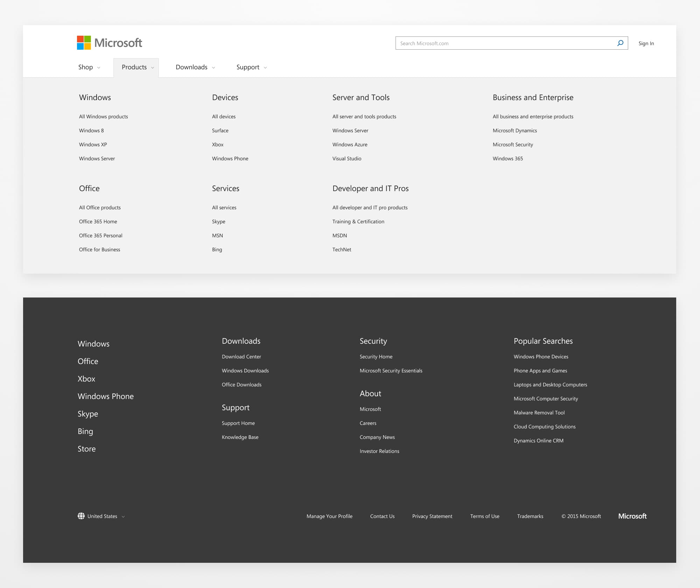Open Windows Phone in footer product list
This screenshot has height=588, width=700.
tap(106, 396)
